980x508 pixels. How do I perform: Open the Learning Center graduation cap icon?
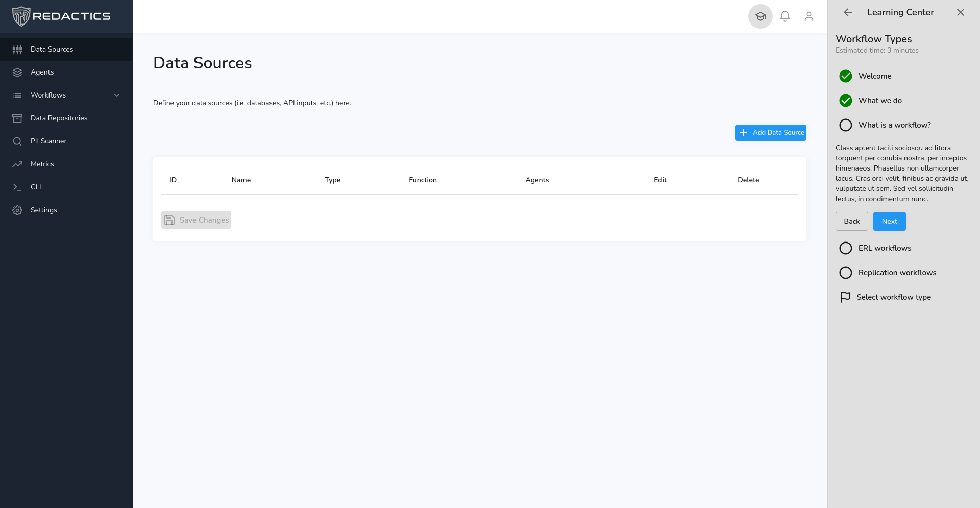(760, 16)
